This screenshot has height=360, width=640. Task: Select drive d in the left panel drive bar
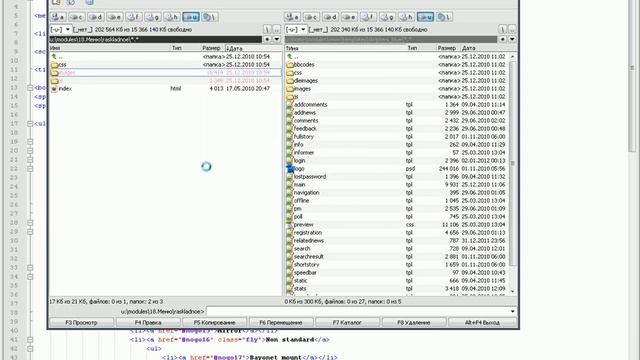point(96,17)
